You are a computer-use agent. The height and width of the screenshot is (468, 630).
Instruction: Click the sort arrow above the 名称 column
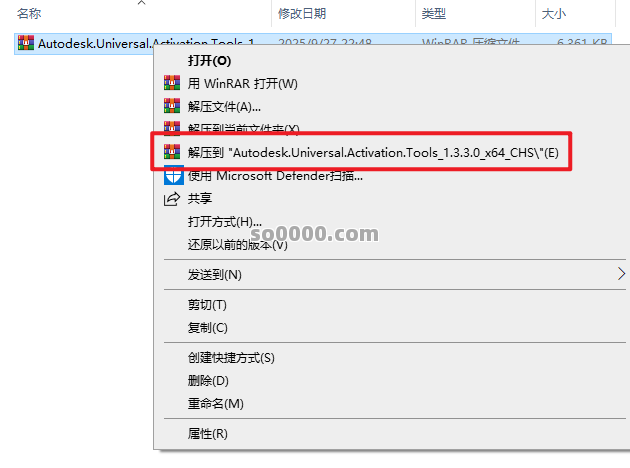141,4
